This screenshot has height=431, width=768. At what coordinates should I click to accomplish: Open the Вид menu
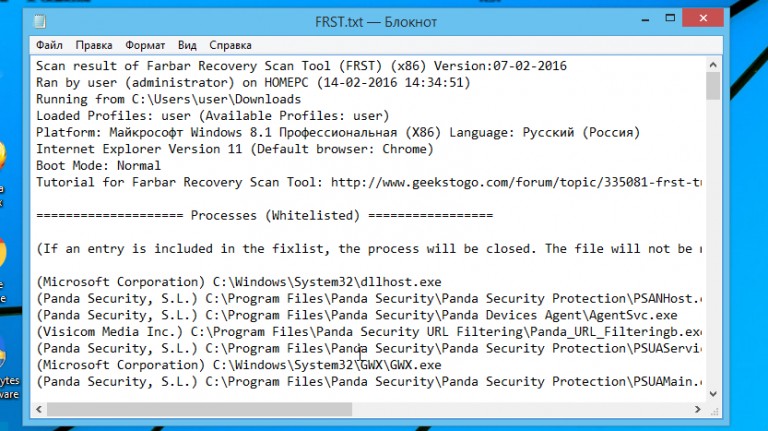tap(187, 46)
